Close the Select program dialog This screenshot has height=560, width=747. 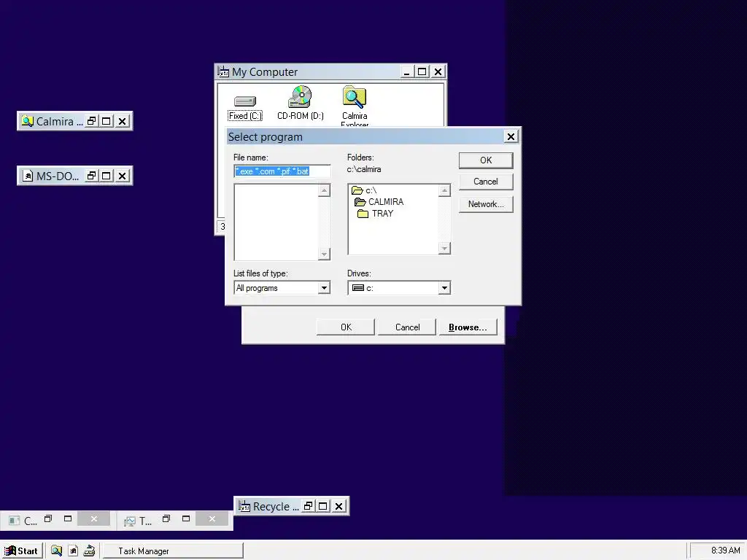pyautogui.click(x=511, y=136)
